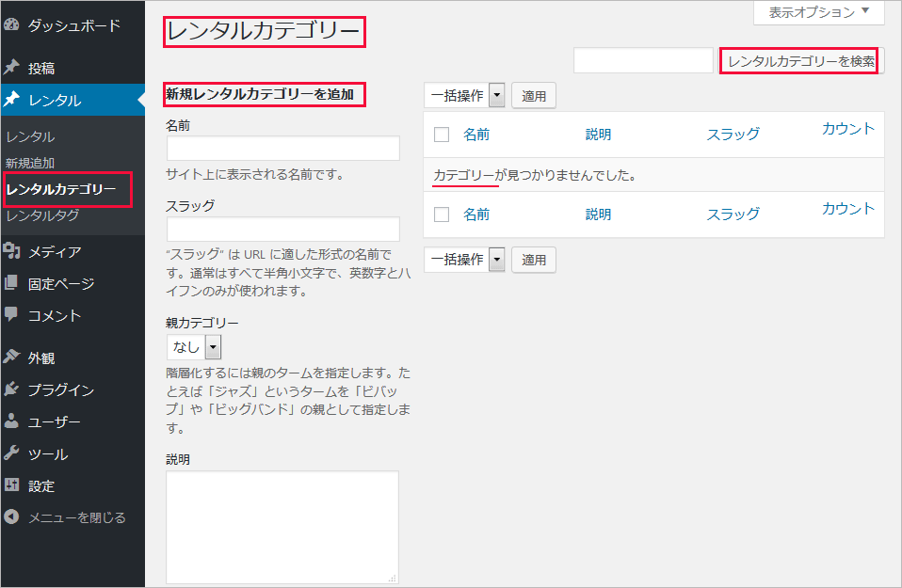Click into the 名前 name text field
The width and height of the screenshot is (902, 588).
pyautogui.click(x=282, y=149)
